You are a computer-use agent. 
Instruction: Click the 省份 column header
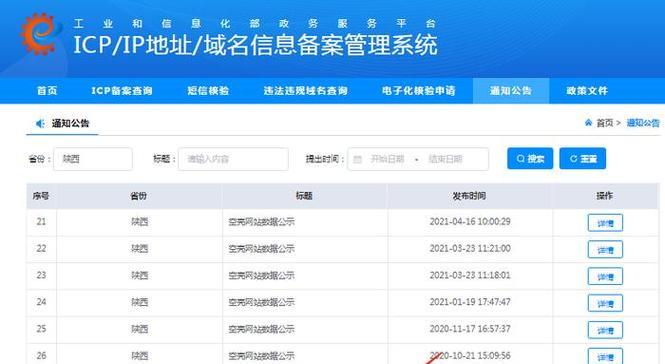click(139, 196)
